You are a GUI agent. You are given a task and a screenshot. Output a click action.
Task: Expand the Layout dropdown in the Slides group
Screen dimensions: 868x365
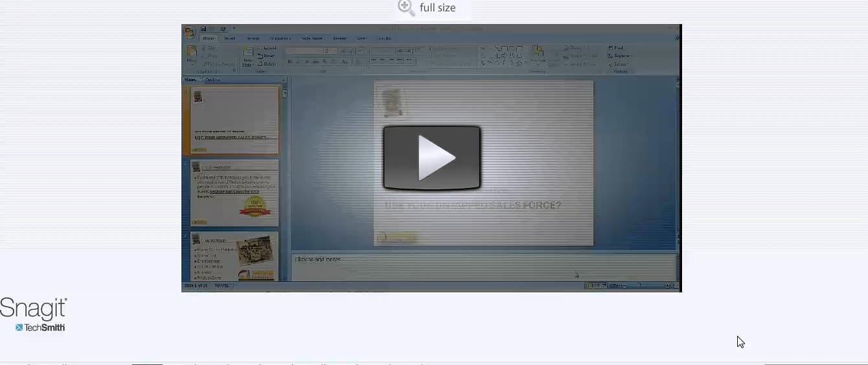[268, 48]
